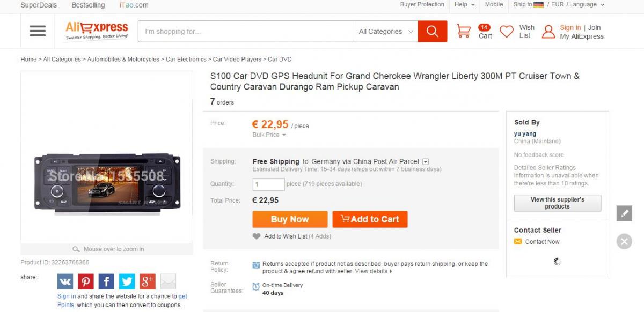Open the hamburger categories menu
Screen dimensions: 644x312
click(x=38, y=31)
